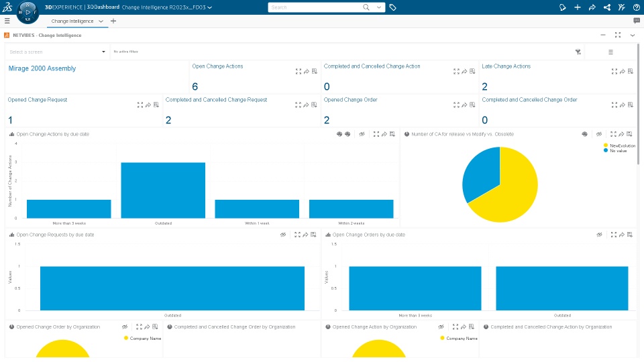Click the Opened Change Request count 1

click(10, 120)
